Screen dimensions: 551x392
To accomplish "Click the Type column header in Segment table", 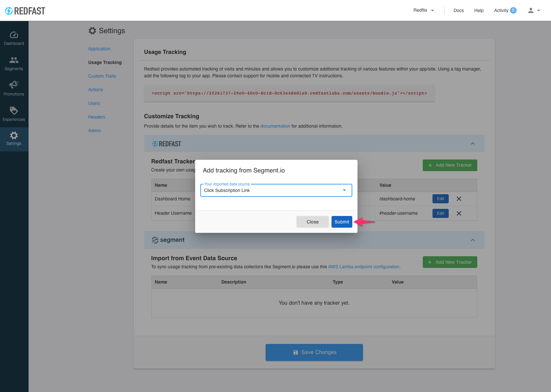I will [338, 282].
